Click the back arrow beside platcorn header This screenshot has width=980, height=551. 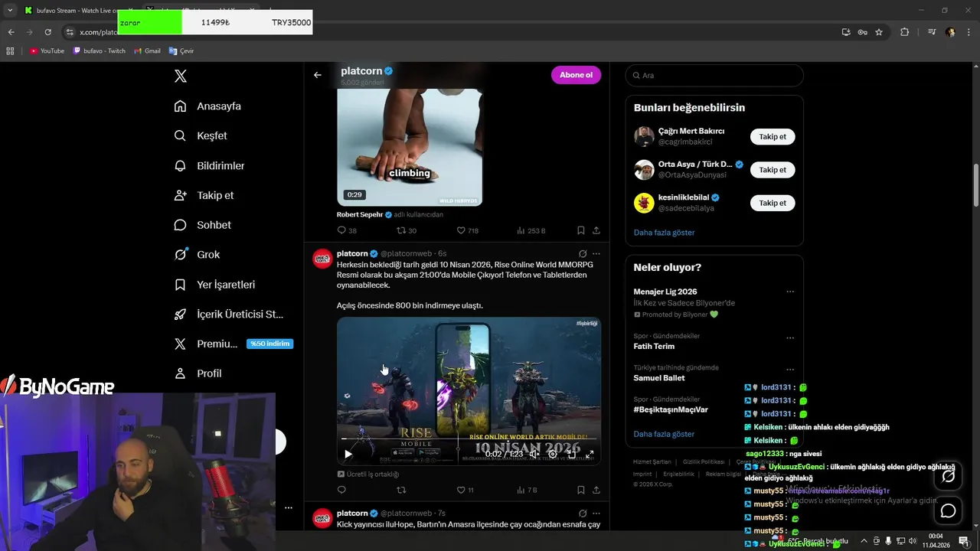318,75
